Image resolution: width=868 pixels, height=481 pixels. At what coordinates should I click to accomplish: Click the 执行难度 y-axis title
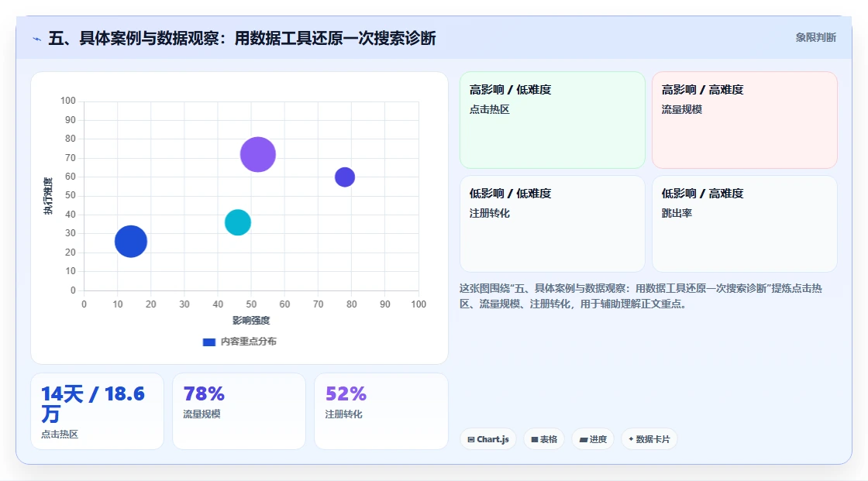coord(48,196)
